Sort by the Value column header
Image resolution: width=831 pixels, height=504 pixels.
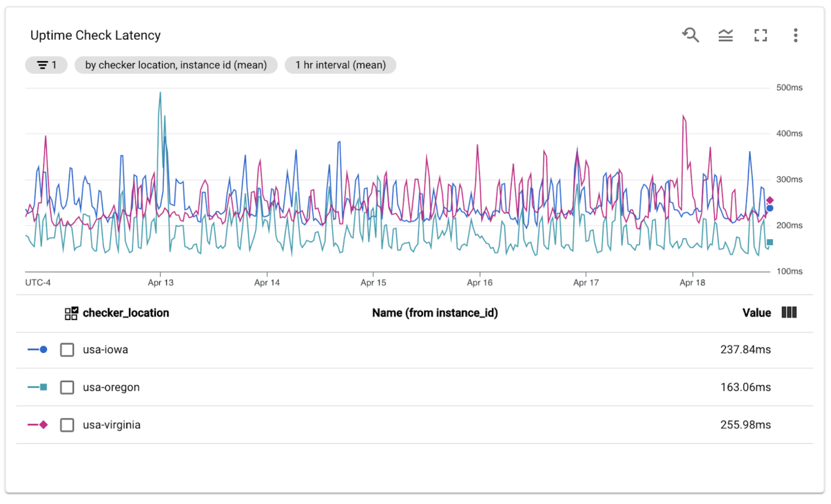coord(756,313)
